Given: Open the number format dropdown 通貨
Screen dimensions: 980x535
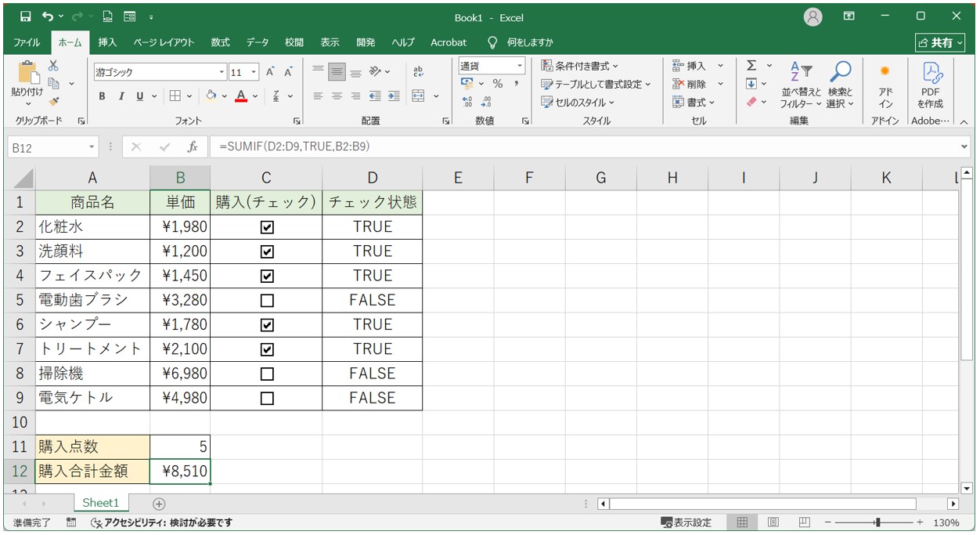Looking at the screenshot, I should click(520, 66).
